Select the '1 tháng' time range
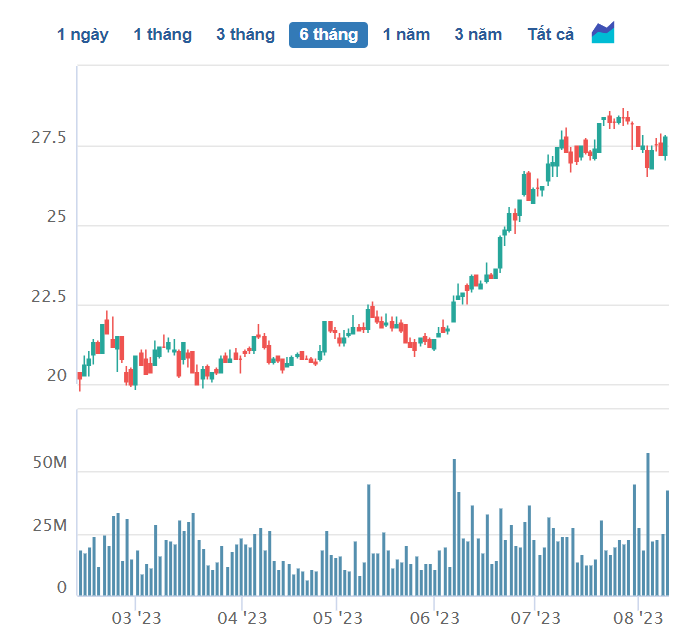Viewport: 687px width, 643px height. pos(163,35)
